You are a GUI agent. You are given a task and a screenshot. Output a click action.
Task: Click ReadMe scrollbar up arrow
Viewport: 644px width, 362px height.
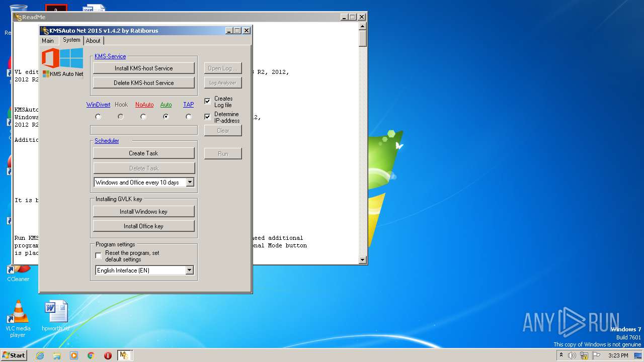point(363,26)
